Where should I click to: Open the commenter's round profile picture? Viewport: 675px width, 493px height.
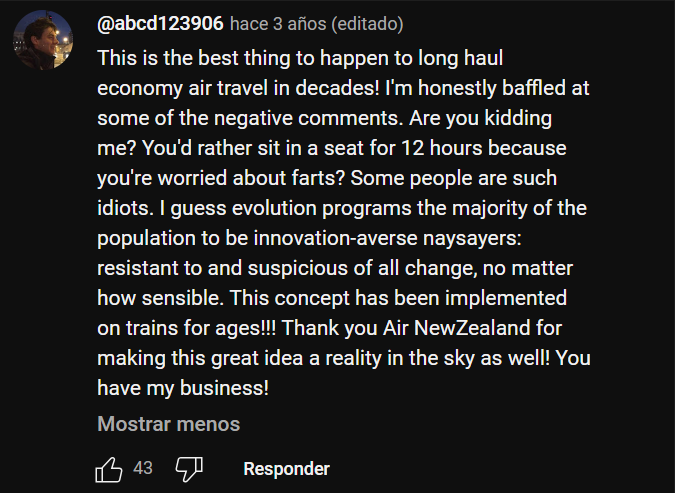(43, 40)
